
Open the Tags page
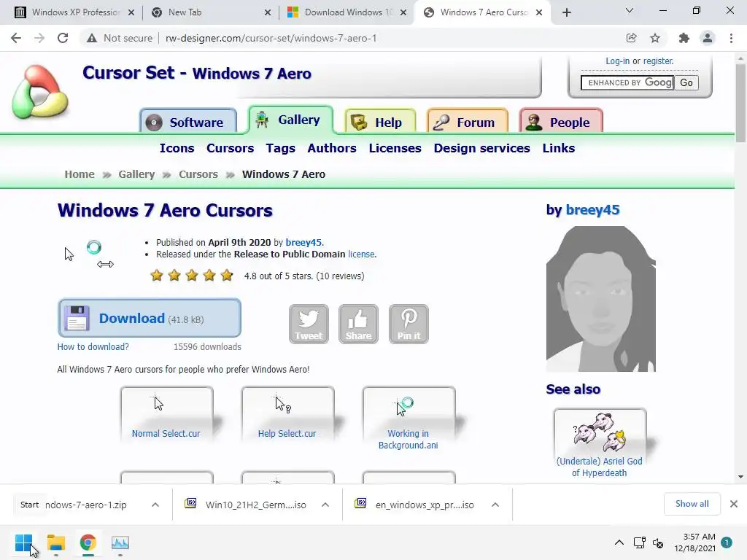[281, 148]
